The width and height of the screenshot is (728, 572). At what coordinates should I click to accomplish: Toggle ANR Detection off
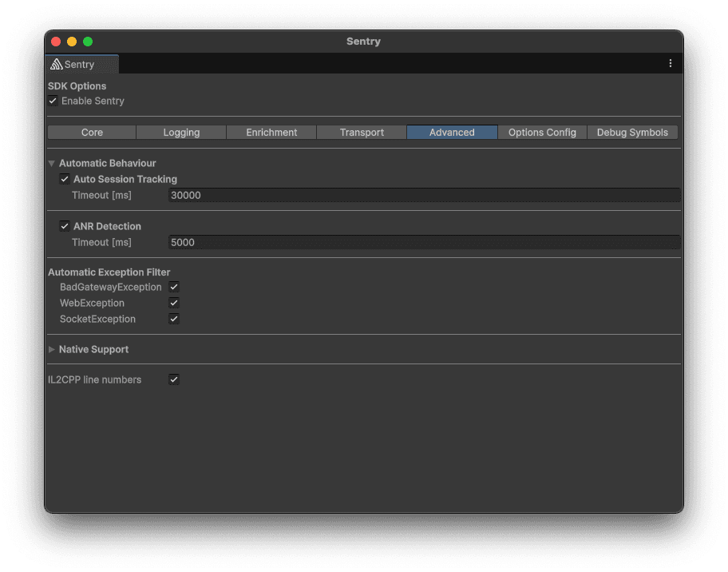65,226
